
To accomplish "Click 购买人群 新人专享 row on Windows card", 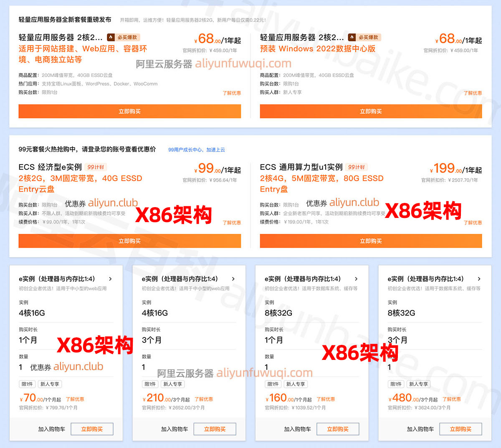I will (281, 92).
